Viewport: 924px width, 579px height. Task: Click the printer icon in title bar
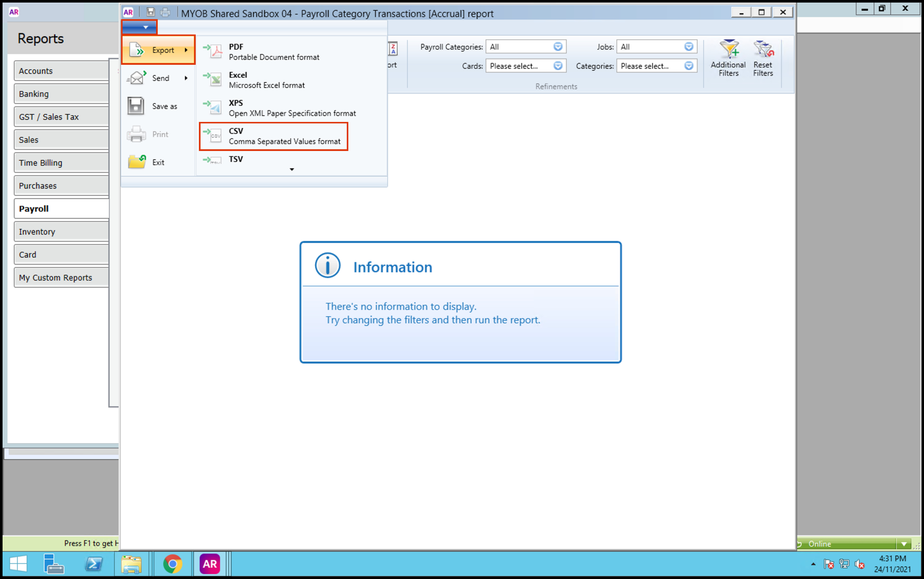pos(165,12)
